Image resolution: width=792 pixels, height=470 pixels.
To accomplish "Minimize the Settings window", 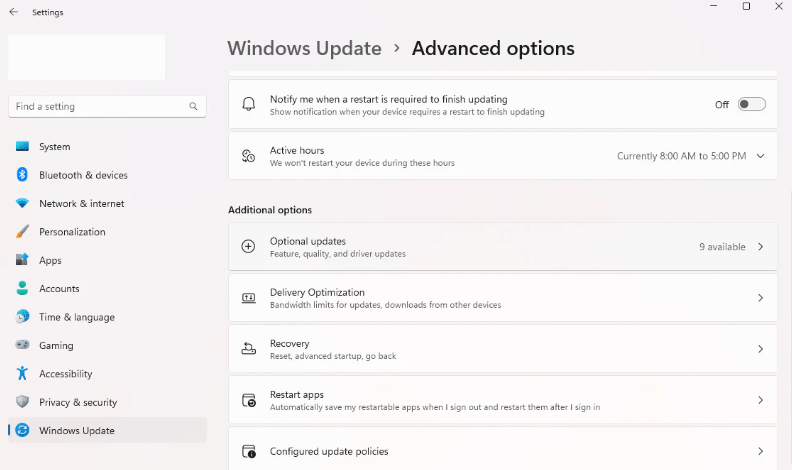I will click(714, 6).
